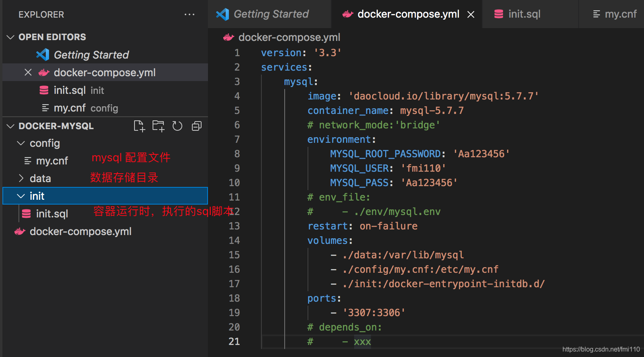Click the New Folder icon in DOCKER-MYSQL header
Viewport: 644px width, 357px height.
click(158, 126)
